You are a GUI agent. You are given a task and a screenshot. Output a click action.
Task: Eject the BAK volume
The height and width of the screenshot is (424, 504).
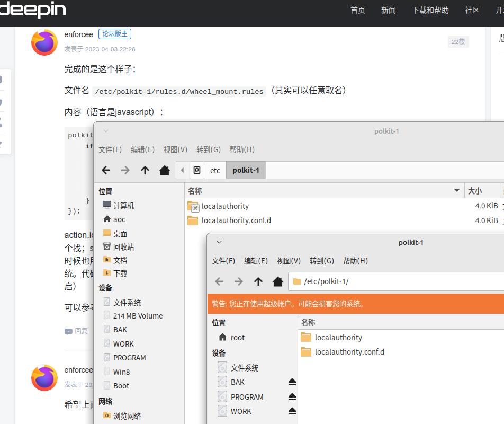tap(292, 382)
